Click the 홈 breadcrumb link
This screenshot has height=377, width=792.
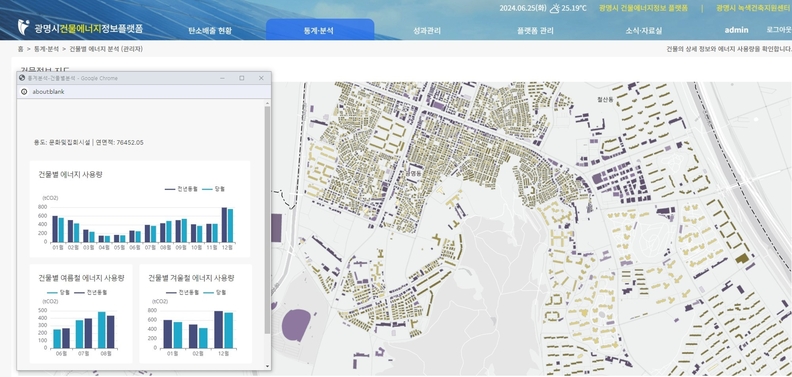pyautogui.click(x=20, y=49)
